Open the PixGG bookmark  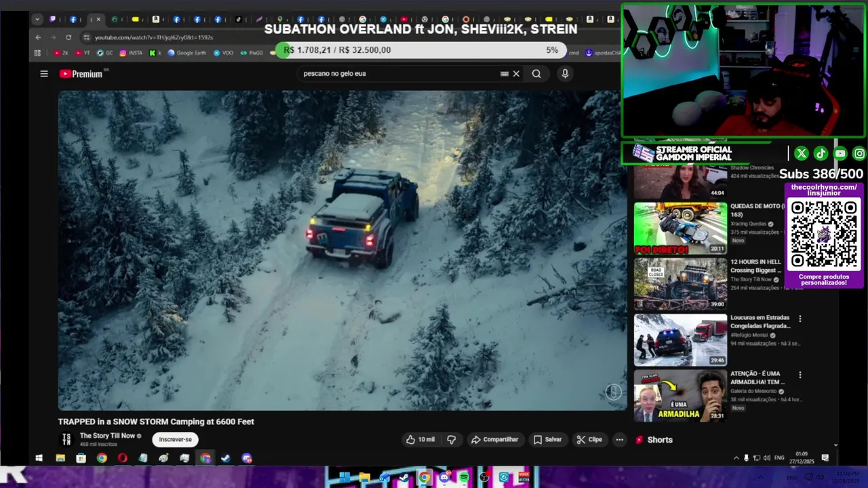pyautogui.click(x=252, y=53)
